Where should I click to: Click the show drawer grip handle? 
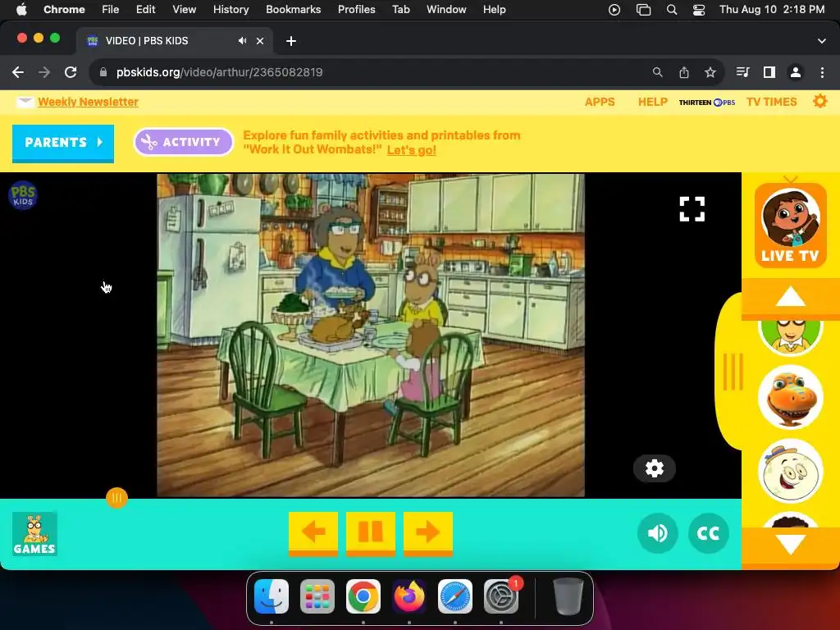pyautogui.click(x=733, y=372)
